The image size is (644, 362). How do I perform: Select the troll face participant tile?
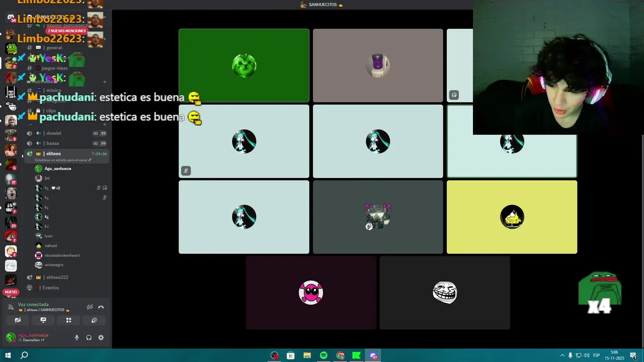point(445,293)
